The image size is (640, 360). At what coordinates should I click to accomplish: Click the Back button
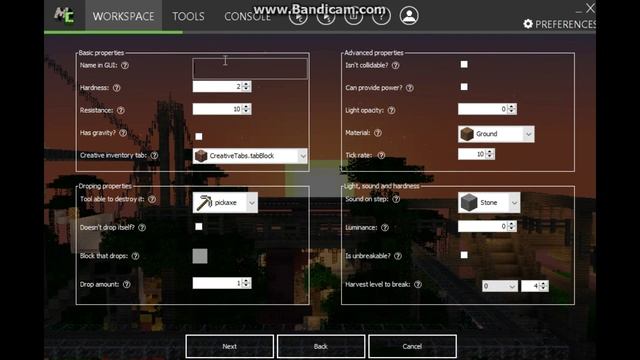pyautogui.click(x=321, y=346)
